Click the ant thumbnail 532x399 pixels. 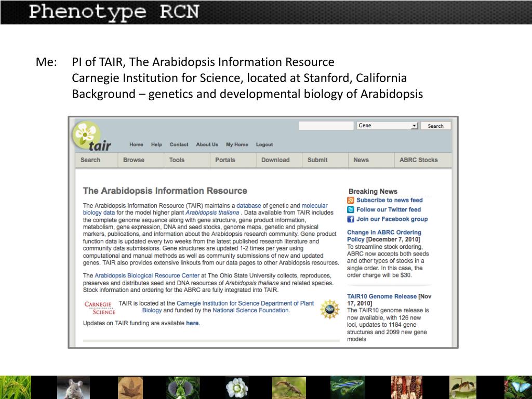pos(463,388)
